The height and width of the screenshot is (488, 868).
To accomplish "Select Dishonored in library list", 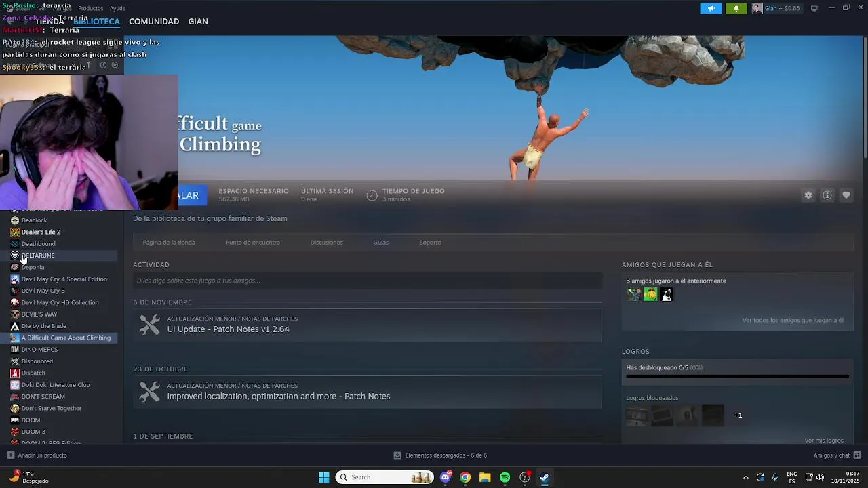I will click(x=37, y=361).
